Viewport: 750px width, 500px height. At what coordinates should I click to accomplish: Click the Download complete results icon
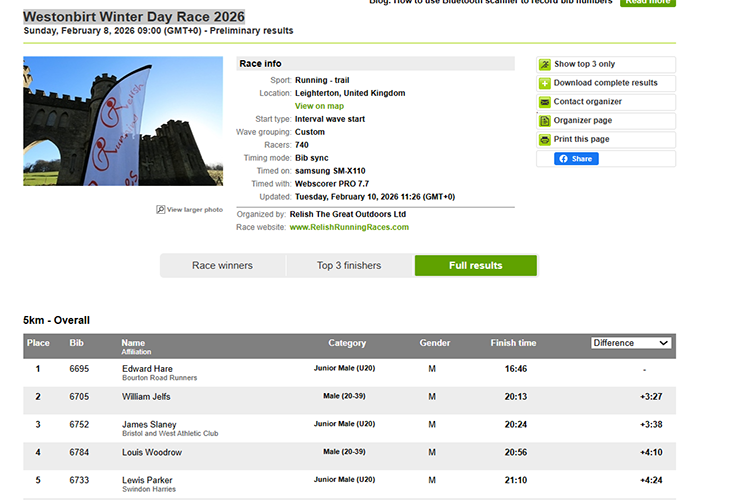click(545, 83)
